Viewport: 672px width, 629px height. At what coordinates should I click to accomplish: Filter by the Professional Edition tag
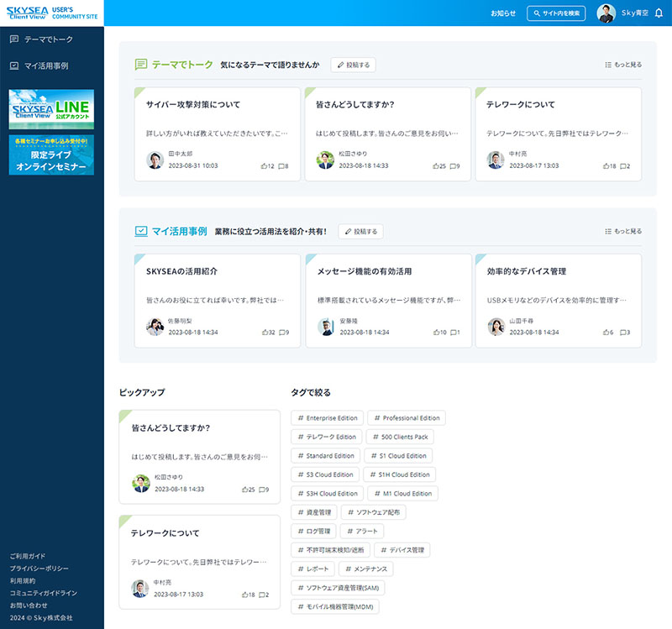pyautogui.click(x=407, y=417)
